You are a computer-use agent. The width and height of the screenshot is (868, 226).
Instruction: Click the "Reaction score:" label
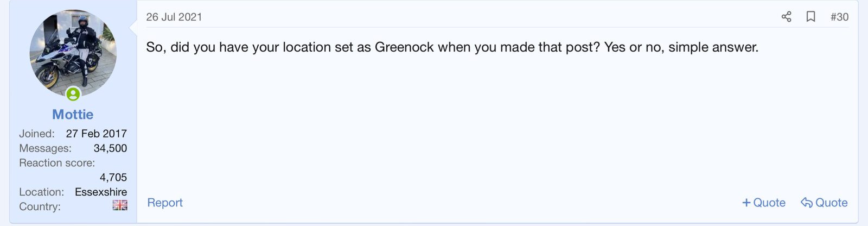(57, 163)
